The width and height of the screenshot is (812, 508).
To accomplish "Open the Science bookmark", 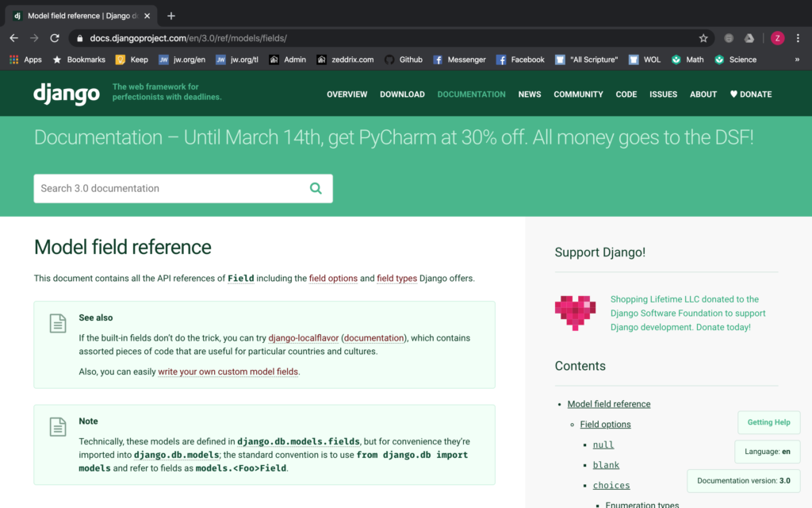I will coord(736,60).
